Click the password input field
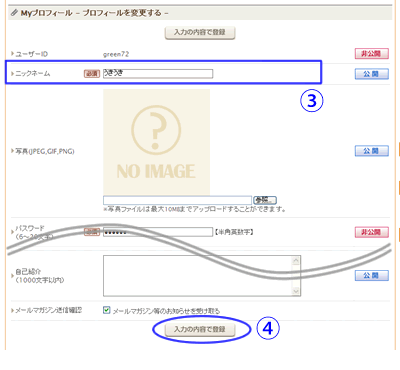Image resolution: width=400 pixels, height=370 pixels. pyautogui.click(x=158, y=232)
